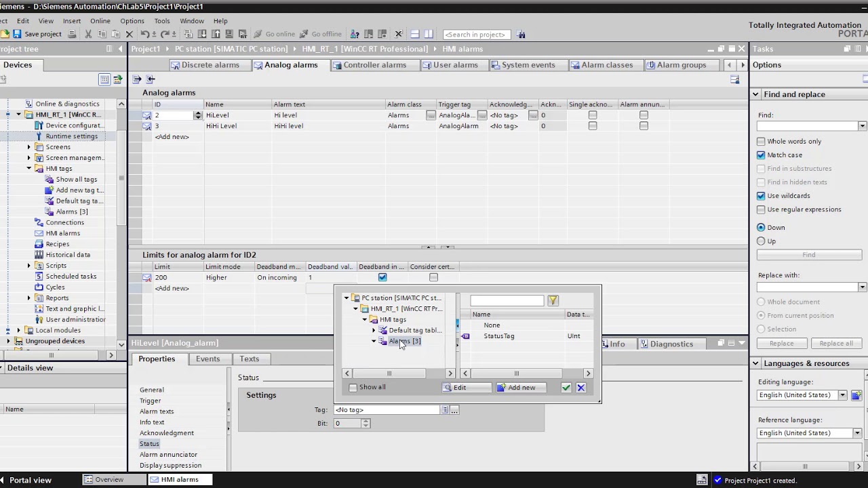Toggle Single acknowledgment checkbox for HiLevel alarm
Image resolution: width=868 pixels, height=488 pixels.
coord(593,115)
